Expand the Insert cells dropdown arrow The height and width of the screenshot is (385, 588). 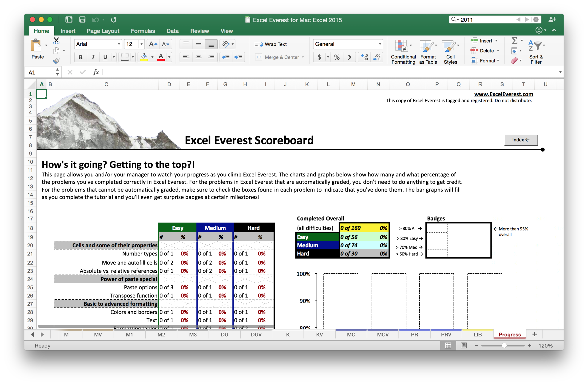point(496,41)
